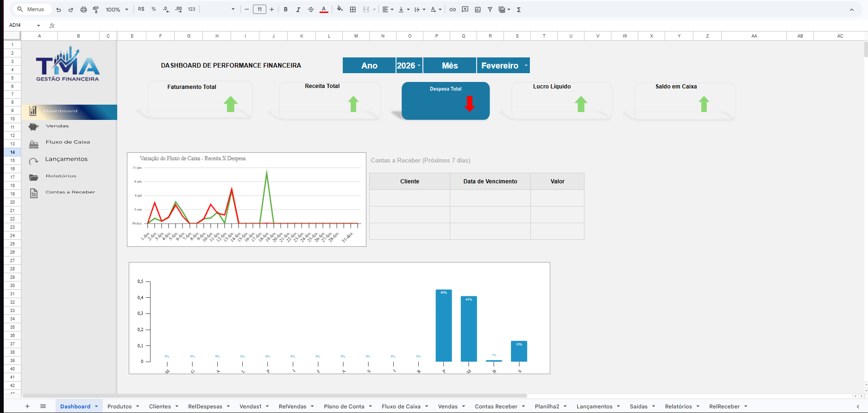Switch to the Fluxo de Caixa sheet tab
Image resolution: width=868 pixels, height=413 pixels.
[401, 407]
